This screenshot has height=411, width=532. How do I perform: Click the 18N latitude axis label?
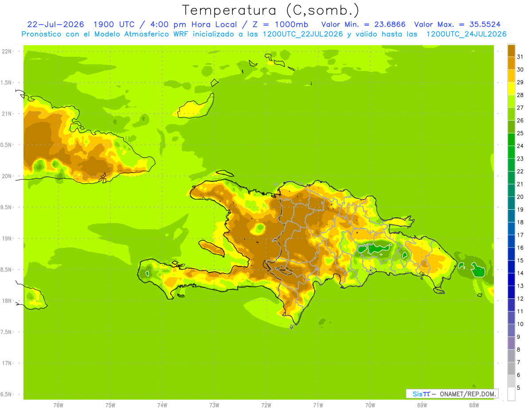click(x=7, y=301)
